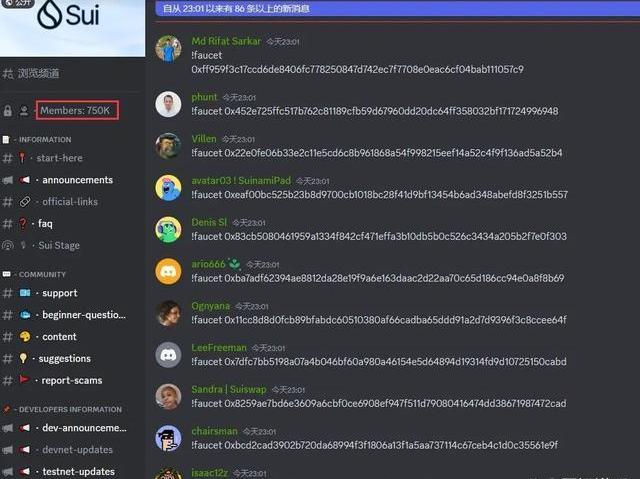Screen dimensions: 640x479
Task: Open the faq channel
Action: [x=45, y=224]
